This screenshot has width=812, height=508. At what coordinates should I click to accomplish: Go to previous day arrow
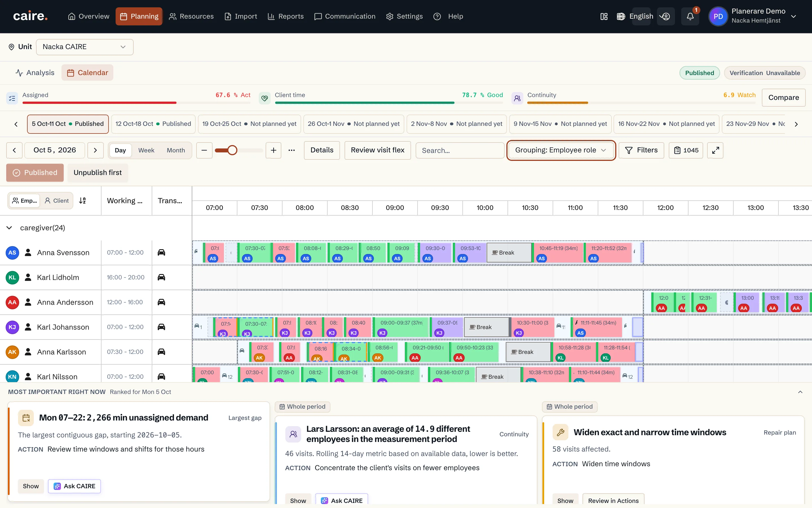point(14,150)
